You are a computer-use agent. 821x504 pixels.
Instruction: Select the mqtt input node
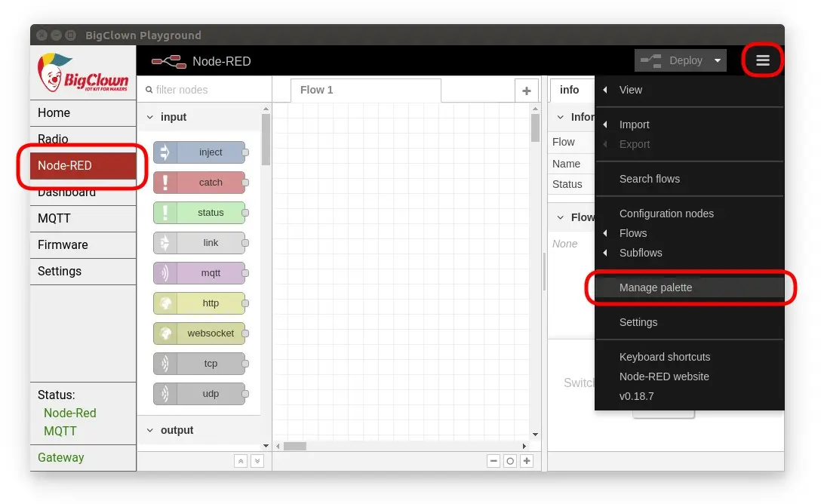point(199,273)
